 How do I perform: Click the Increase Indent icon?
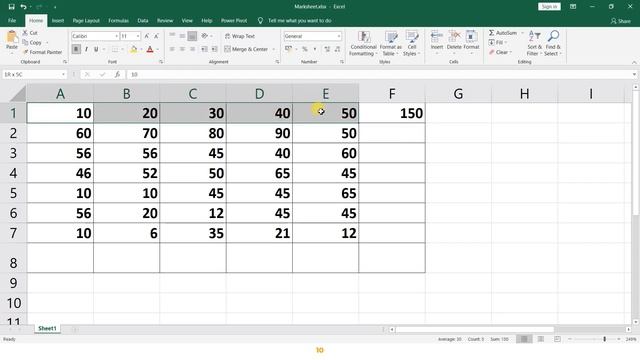pos(214,49)
